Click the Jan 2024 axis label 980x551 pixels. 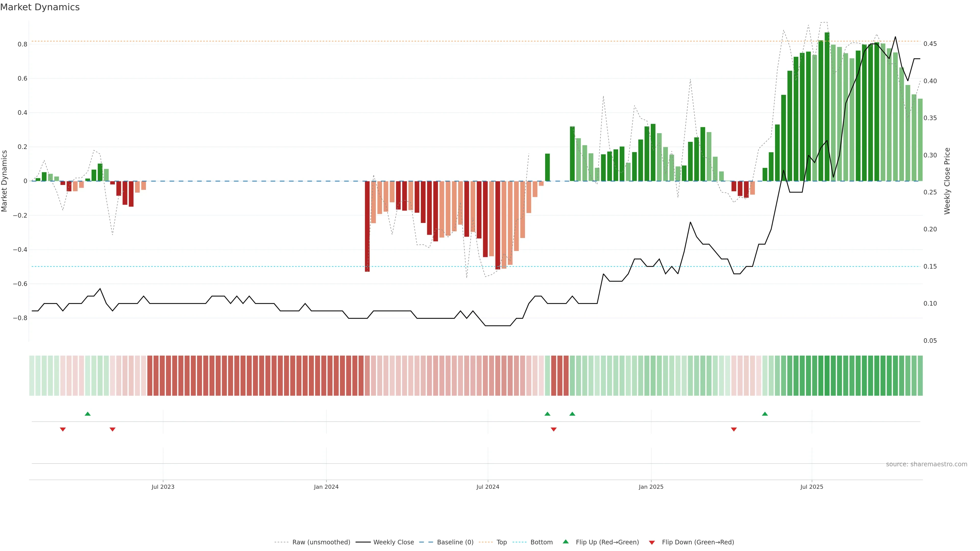(326, 487)
